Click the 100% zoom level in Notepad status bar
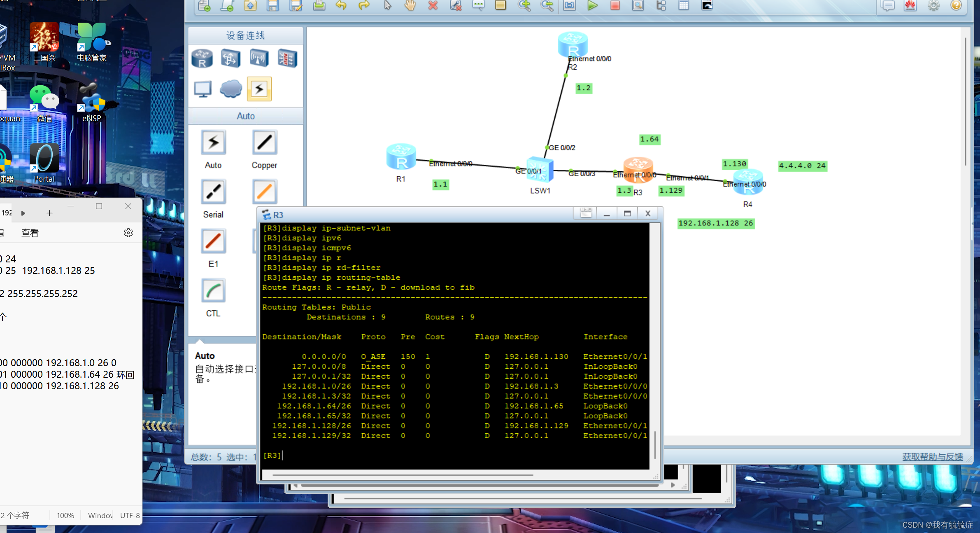This screenshot has width=980, height=533. pos(65,515)
